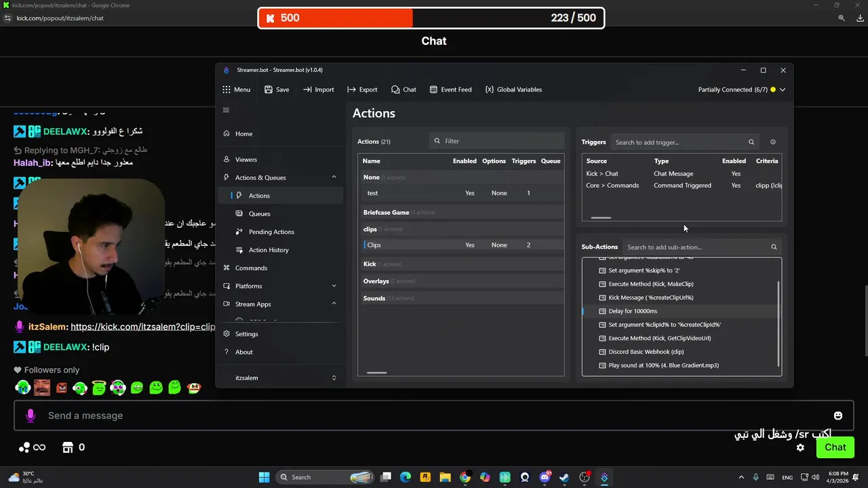Open the Event Feed

(x=450, y=89)
